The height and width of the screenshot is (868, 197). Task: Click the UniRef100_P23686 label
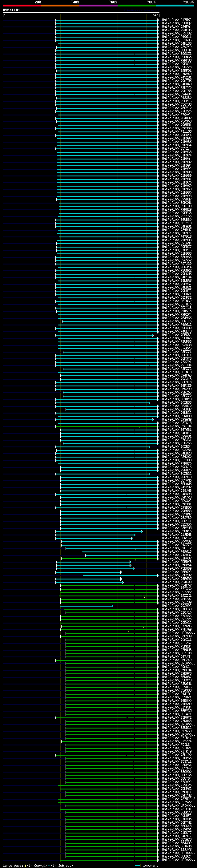pyautogui.click(x=176, y=40)
